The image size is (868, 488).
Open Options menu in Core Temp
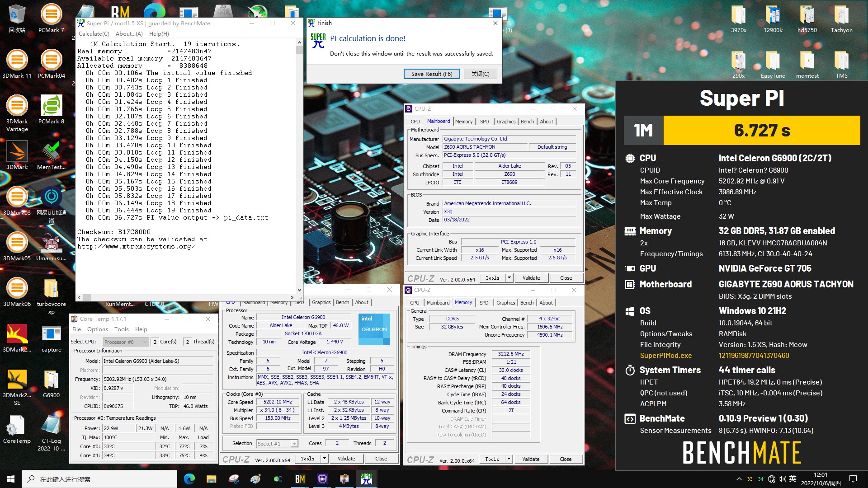click(98, 329)
